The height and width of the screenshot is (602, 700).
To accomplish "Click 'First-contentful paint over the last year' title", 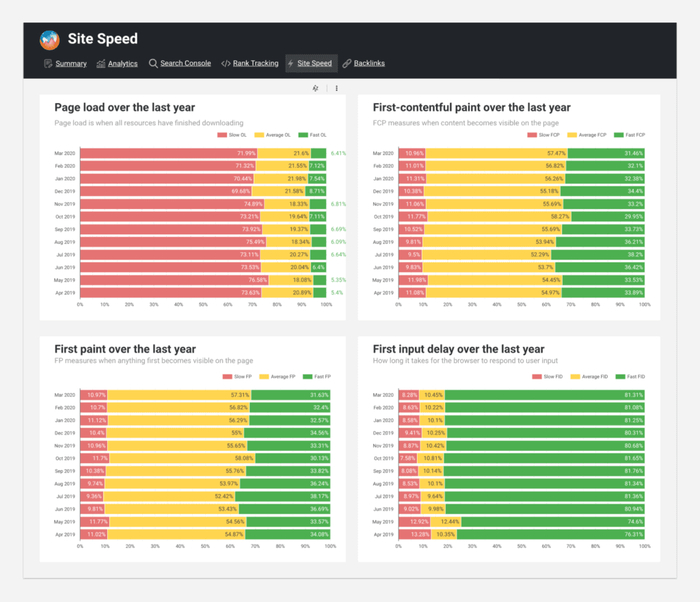I will click(x=472, y=107).
